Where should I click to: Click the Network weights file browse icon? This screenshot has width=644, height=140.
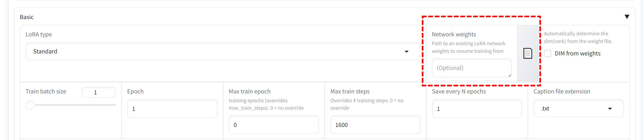528,53
